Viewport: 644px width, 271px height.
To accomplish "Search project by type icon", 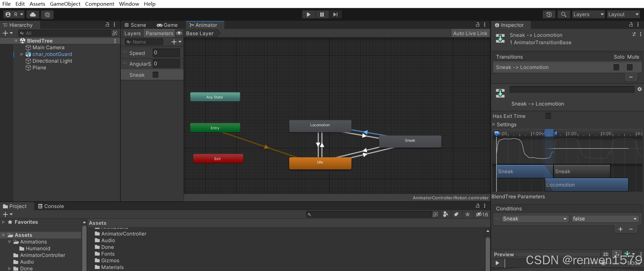I will 445,214.
